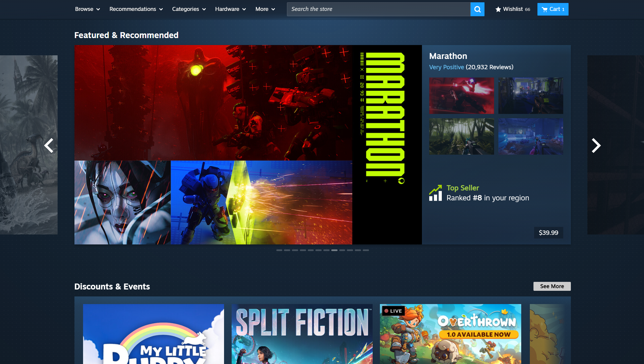Click See More under Discounts & Events
The image size is (644, 364).
tap(552, 286)
